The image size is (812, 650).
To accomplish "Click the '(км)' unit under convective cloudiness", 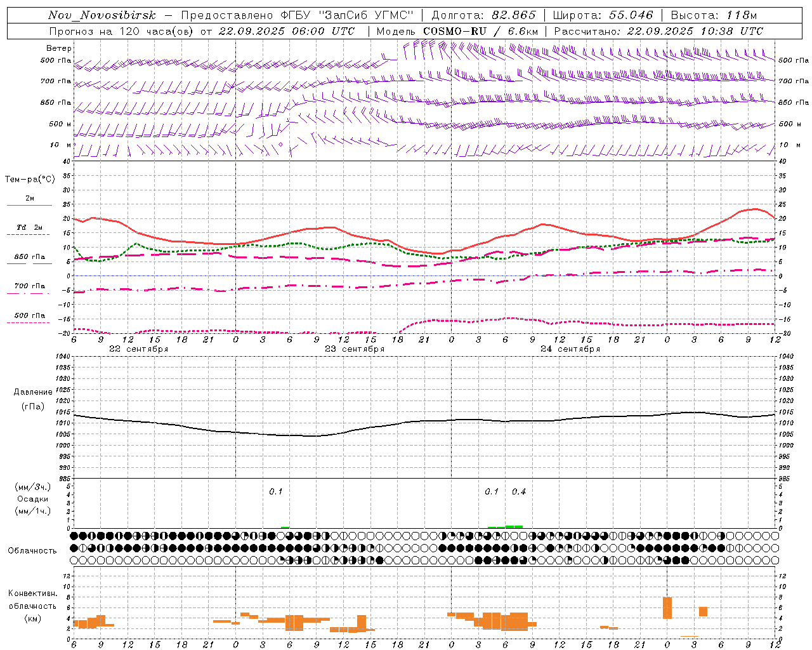I will point(33,618).
